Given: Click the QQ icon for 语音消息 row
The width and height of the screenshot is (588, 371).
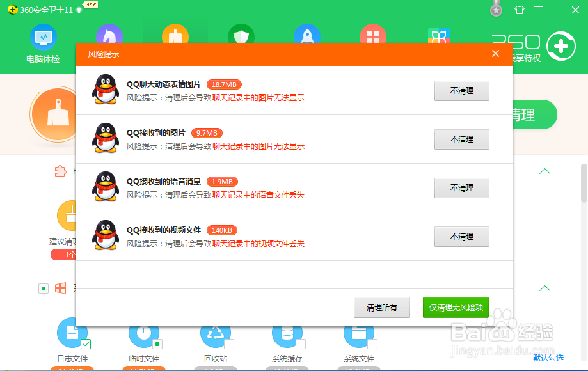Looking at the screenshot, I should tap(106, 187).
